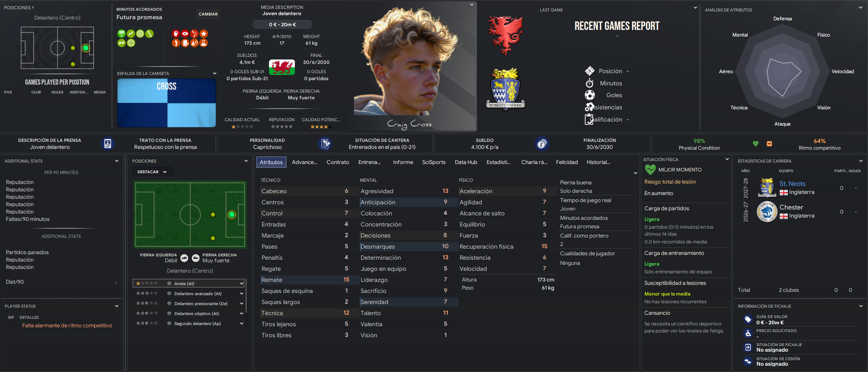Open the SciSports tab
Screen dimensions: 868x372
click(x=434, y=162)
